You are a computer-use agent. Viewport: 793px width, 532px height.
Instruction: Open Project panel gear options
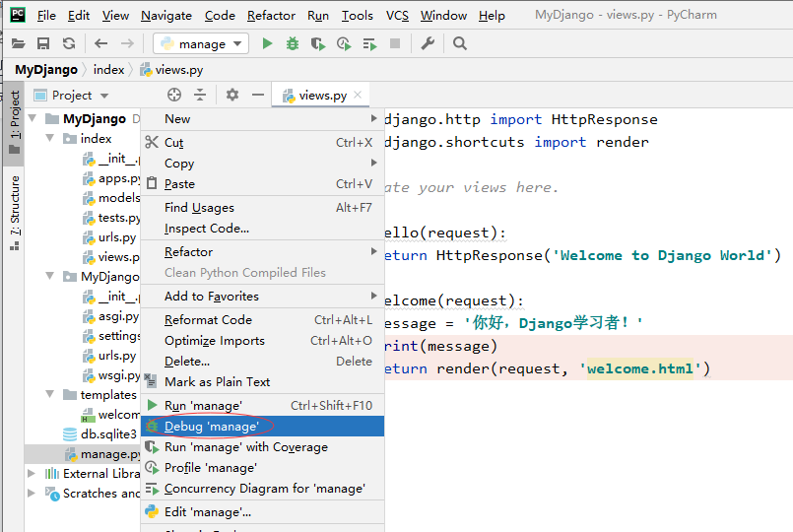(232, 95)
